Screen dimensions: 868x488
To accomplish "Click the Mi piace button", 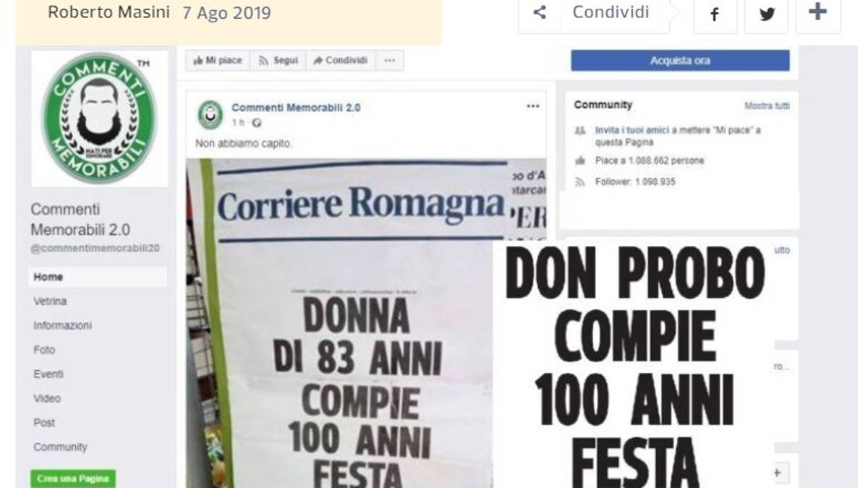I will click(x=218, y=61).
